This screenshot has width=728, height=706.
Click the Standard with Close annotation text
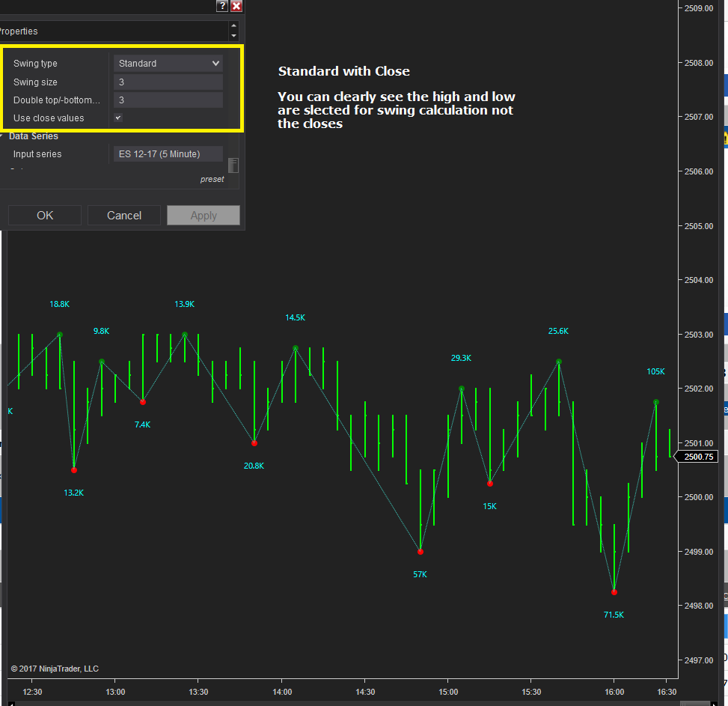pos(344,71)
